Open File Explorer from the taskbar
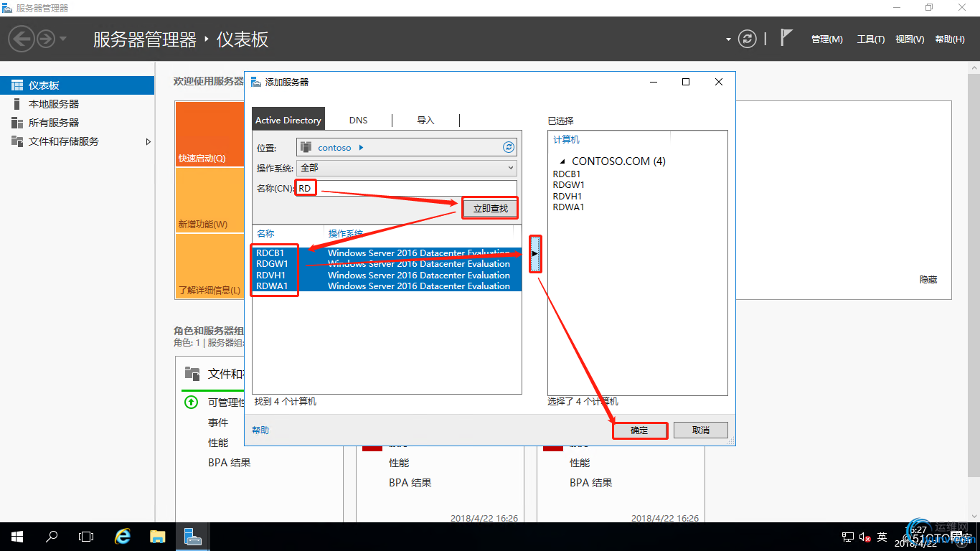The height and width of the screenshot is (551, 980). [x=158, y=537]
